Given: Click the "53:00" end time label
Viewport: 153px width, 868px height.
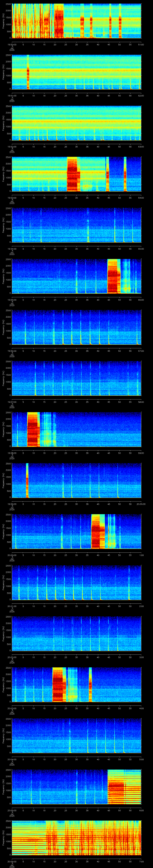Looking at the screenshot, I should 141,147.
